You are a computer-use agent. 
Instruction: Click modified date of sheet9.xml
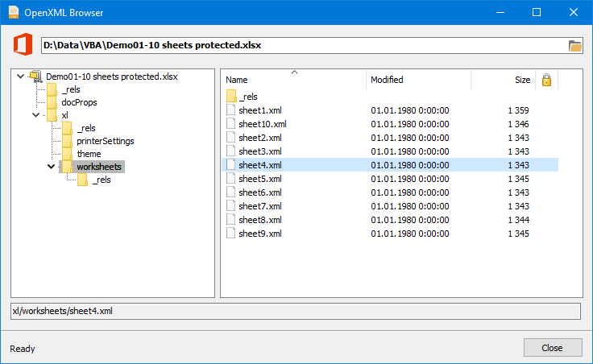click(409, 234)
